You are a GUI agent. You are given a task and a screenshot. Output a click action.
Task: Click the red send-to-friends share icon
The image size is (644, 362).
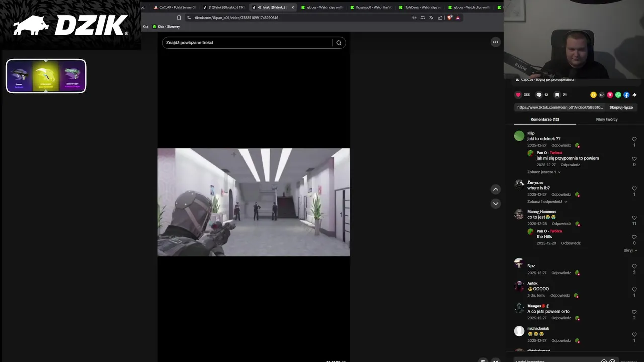coord(610,95)
